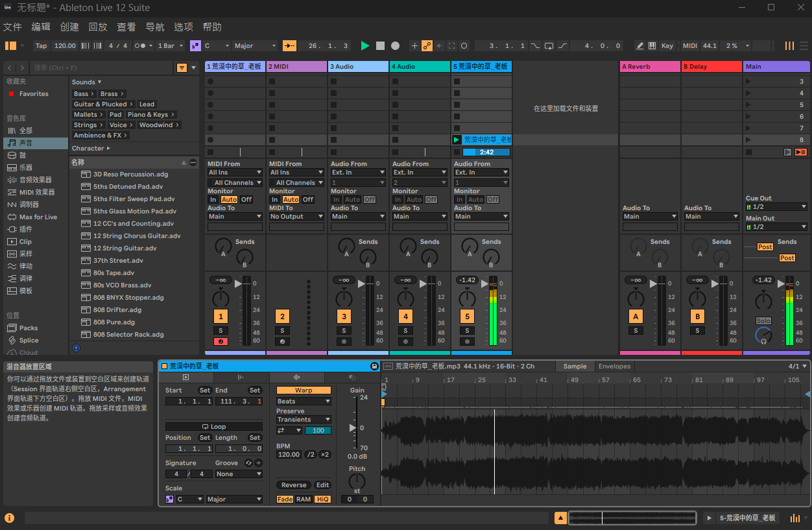Solo track 3 Audio

pos(344,331)
